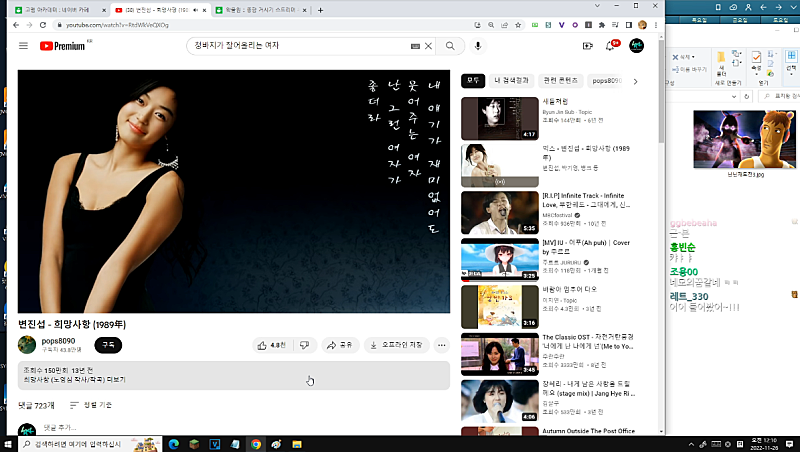Open YouTube notifications bell
This screenshot has height=452, width=800.
coord(610,46)
